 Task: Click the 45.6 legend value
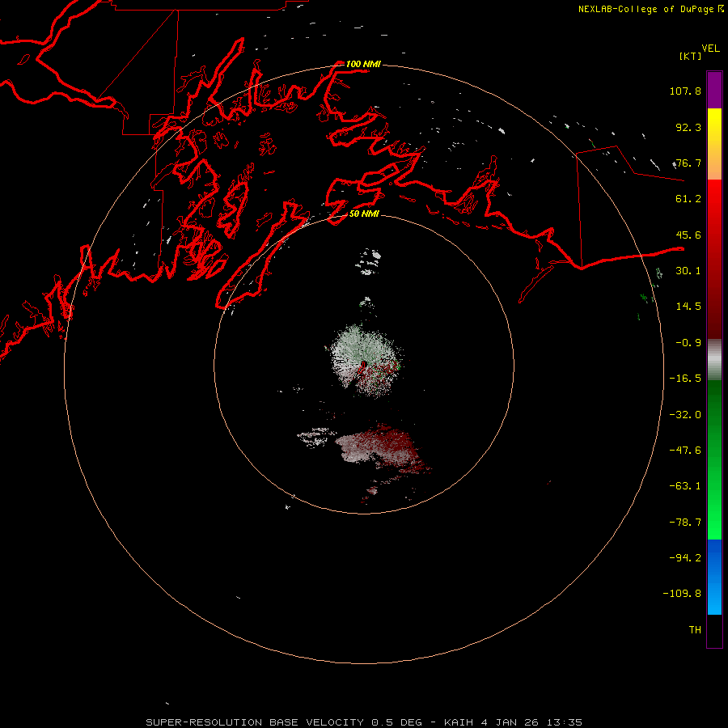click(x=688, y=235)
